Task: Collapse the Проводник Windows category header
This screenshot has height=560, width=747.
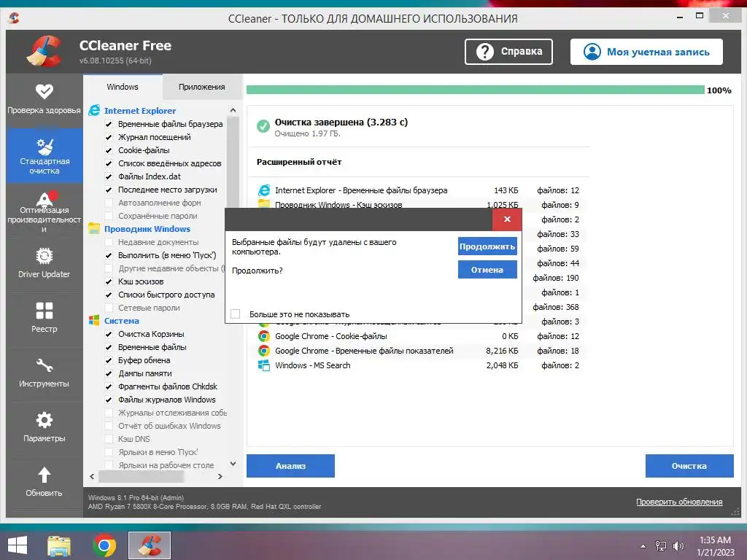Action: pyautogui.click(x=147, y=228)
